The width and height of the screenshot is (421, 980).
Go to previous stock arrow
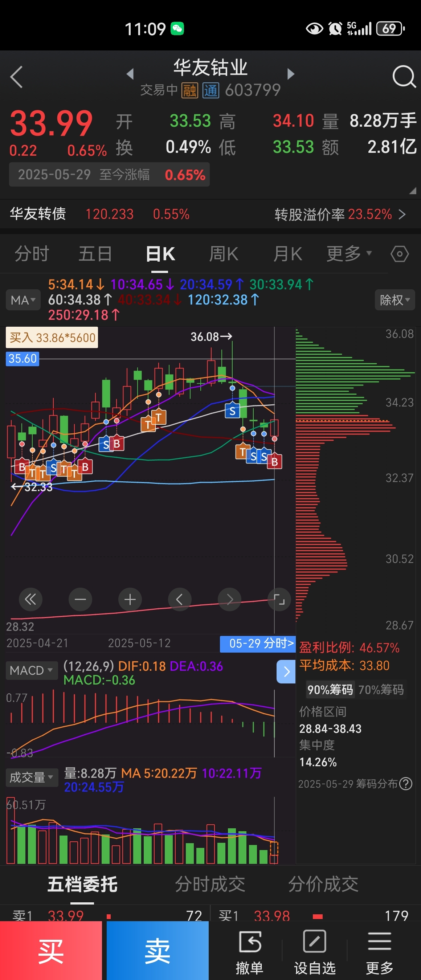coord(130,74)
